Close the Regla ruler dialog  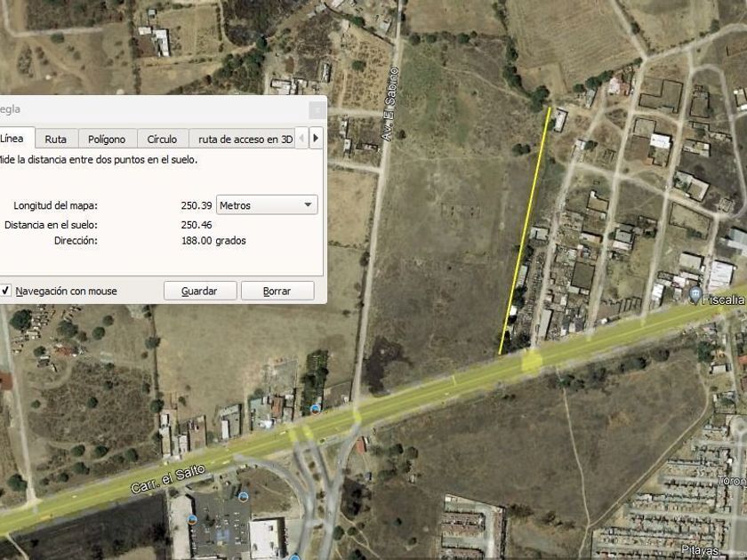pos(317,110)
